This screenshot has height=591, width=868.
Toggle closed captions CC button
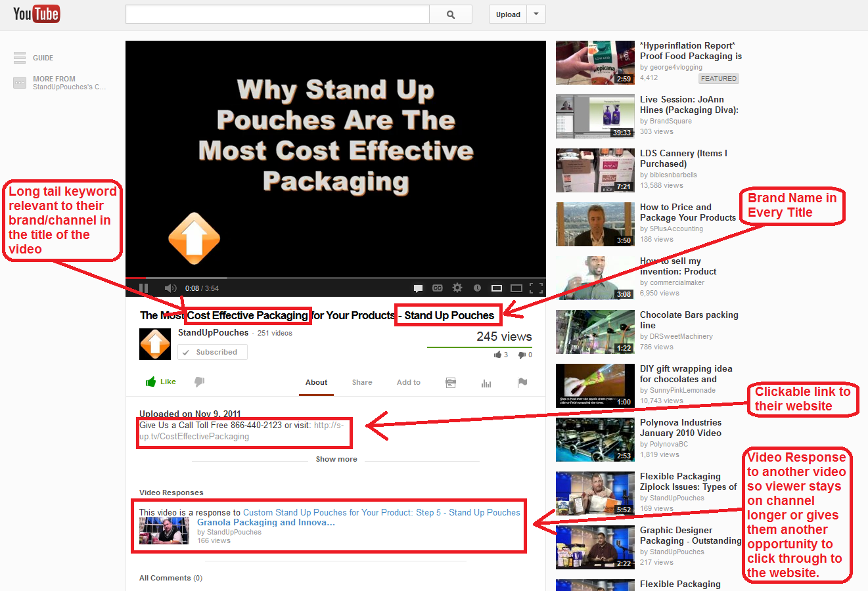pos(438,288)
